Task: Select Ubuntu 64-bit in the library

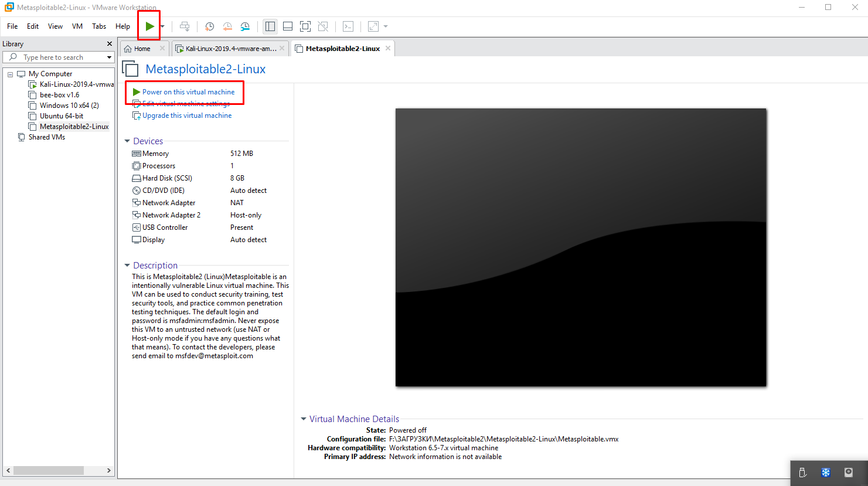Action: coord(56,116)
